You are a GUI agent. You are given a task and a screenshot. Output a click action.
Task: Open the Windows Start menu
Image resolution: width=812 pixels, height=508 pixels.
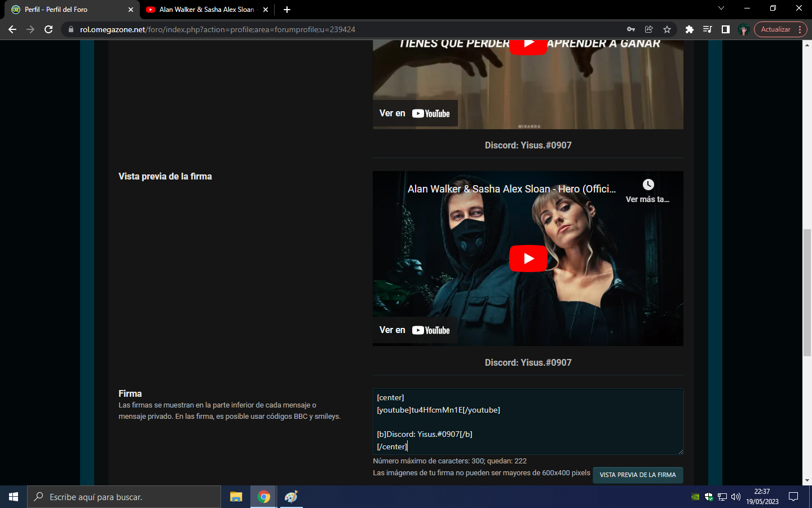(x=14, y=497)
